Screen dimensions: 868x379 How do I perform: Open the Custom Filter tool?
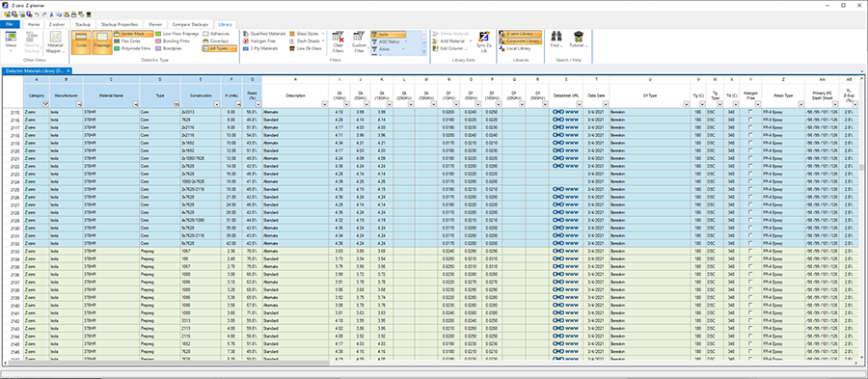[x=360, y=42]
